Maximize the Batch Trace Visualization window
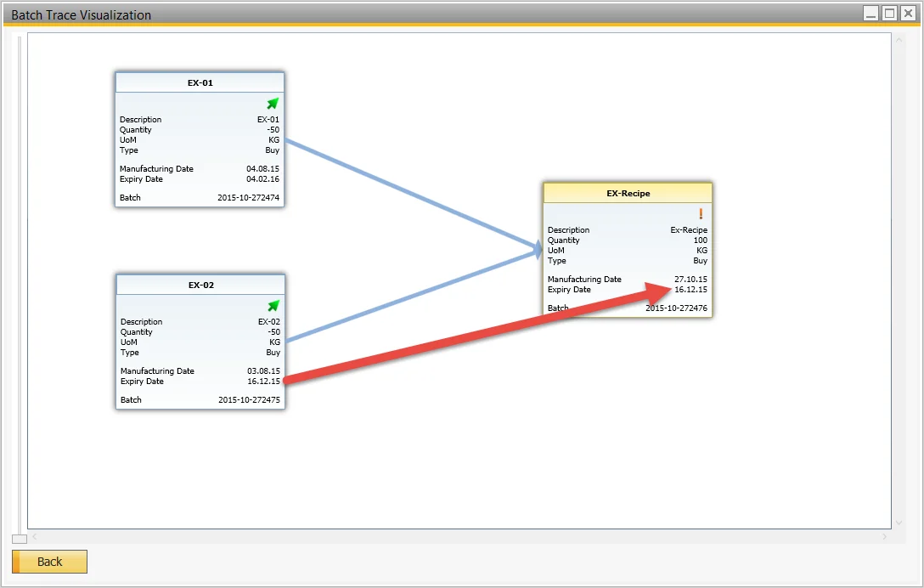 (890, 13)
